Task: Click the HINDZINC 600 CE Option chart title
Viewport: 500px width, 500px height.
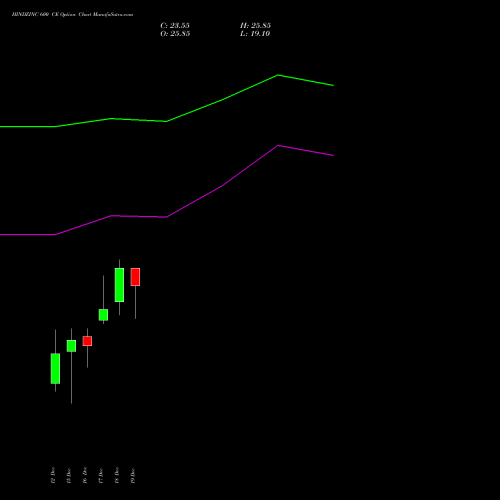Action: click(x=72, y=15)
